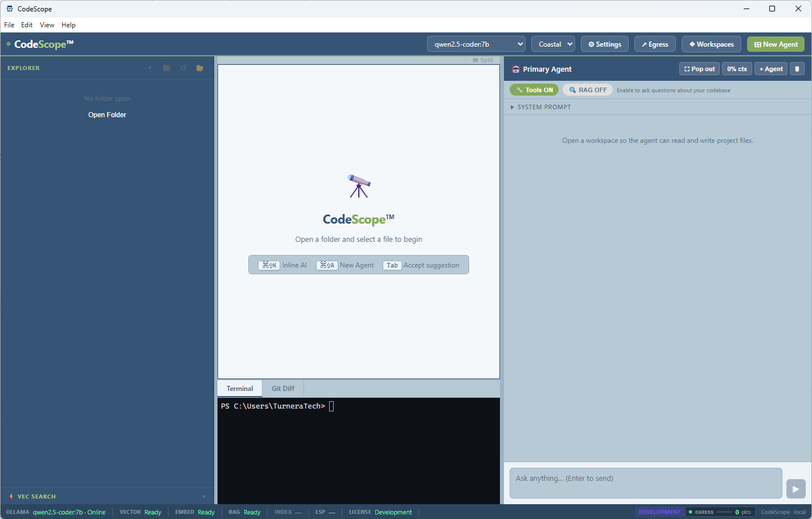The width and height of the screenshot is (812, 519).
Task: Click the RAG Ready status
Action: [x=244, y=512]
